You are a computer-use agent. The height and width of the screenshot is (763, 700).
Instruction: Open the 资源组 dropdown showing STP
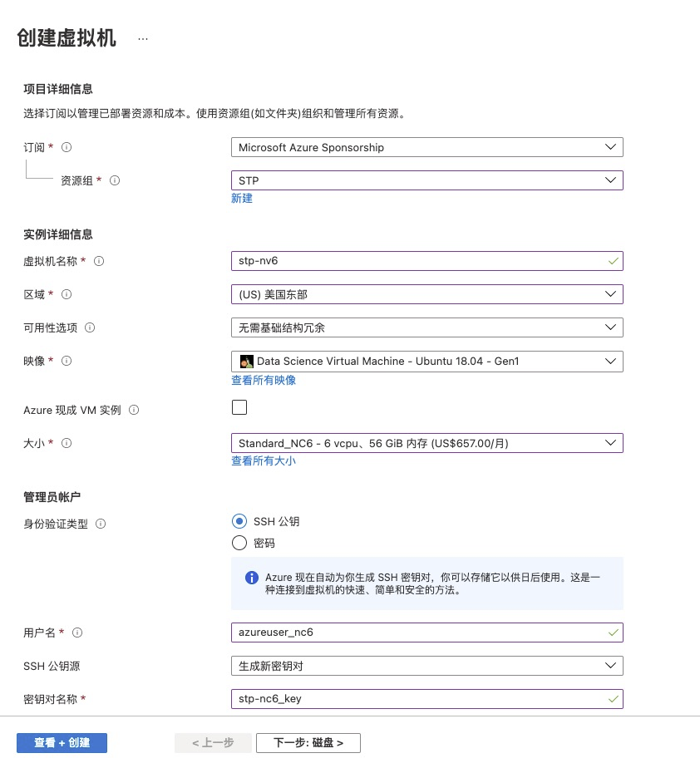pyautogui.click(x=427, y=180)
